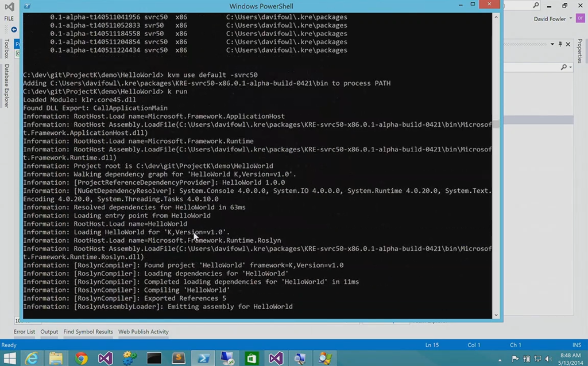Switch to Web Publish Activity tab

[144, 332]
